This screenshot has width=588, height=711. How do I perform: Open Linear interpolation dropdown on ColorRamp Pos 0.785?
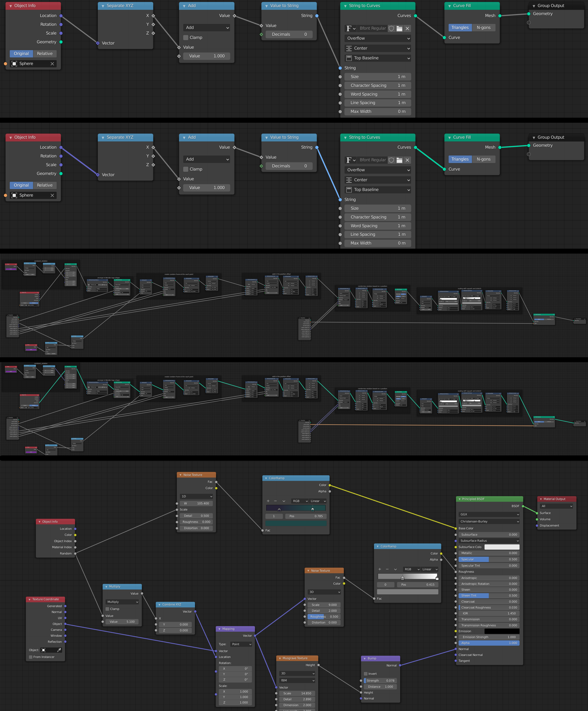pyautogui.click(x=318, y=501)
